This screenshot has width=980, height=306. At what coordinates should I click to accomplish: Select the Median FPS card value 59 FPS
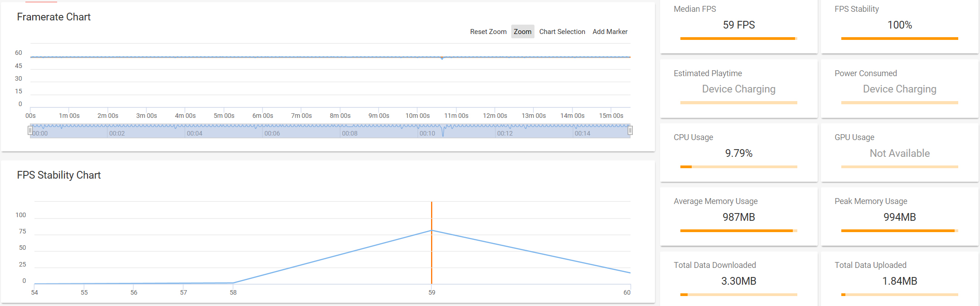point(739,25)
